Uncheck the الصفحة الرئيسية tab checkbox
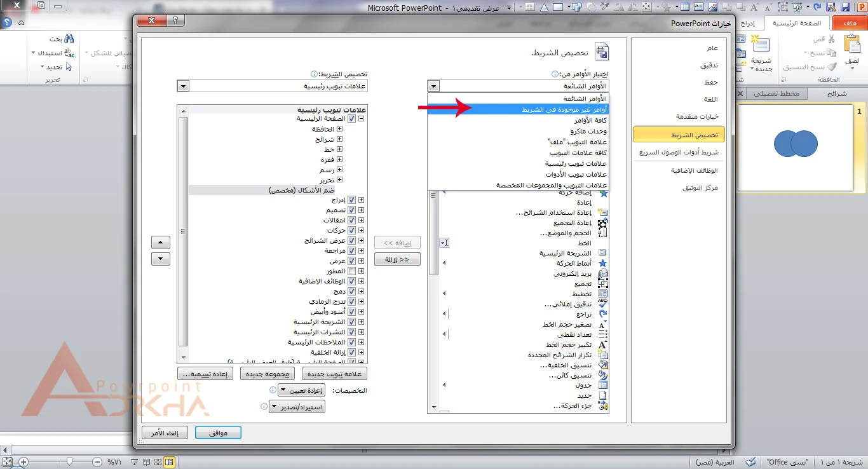The image size is (868, 469). pos(351,119)
